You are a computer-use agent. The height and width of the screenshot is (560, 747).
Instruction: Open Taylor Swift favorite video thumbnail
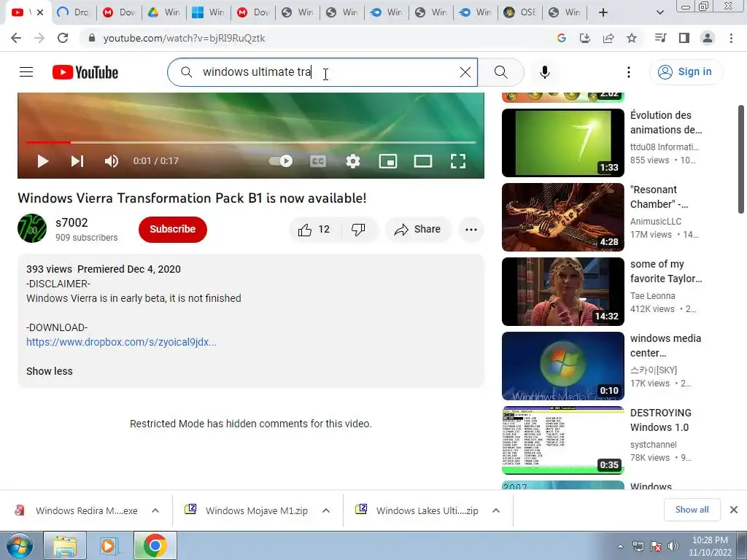(x=562, y=292)
